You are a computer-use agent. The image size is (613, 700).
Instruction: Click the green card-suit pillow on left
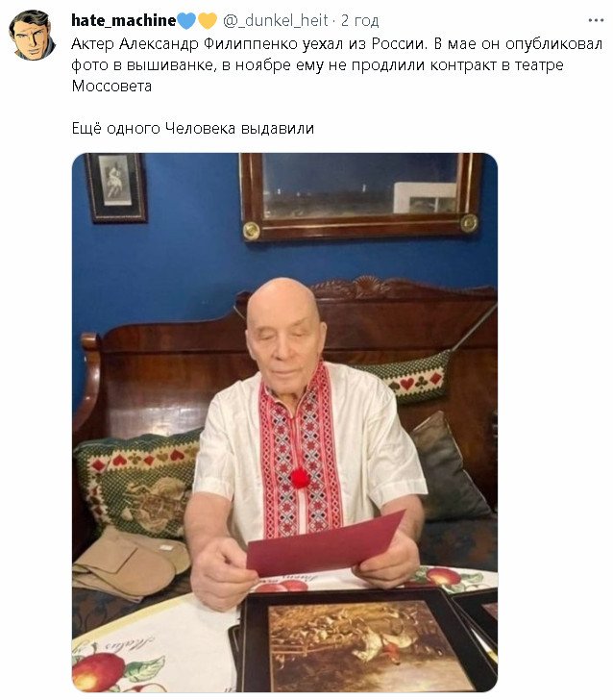point(136,485)
